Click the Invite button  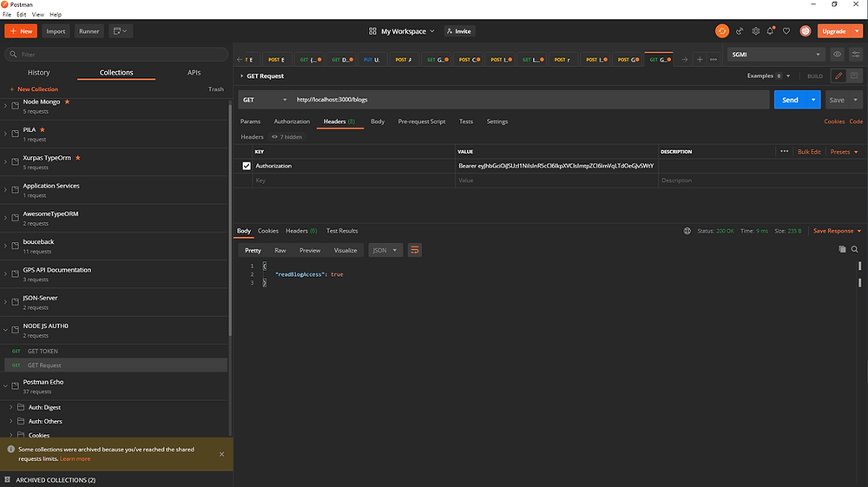[459, 31]
